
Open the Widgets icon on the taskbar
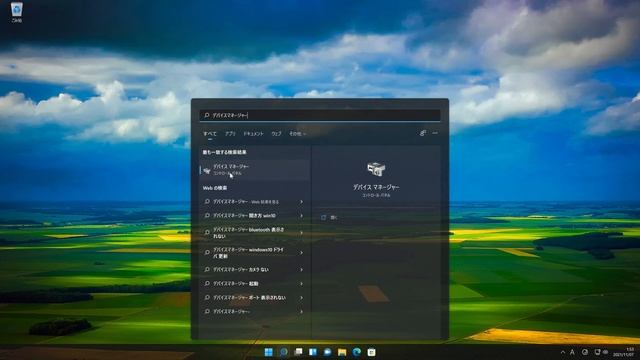click(313, 352)
